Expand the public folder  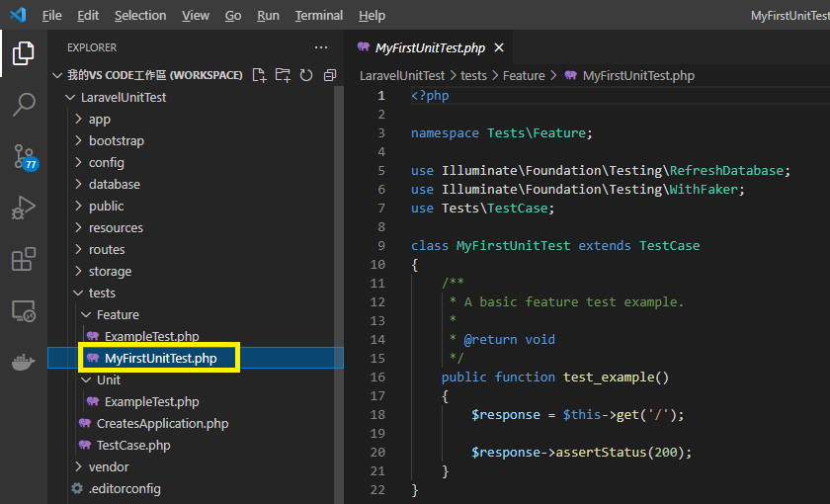78,206
